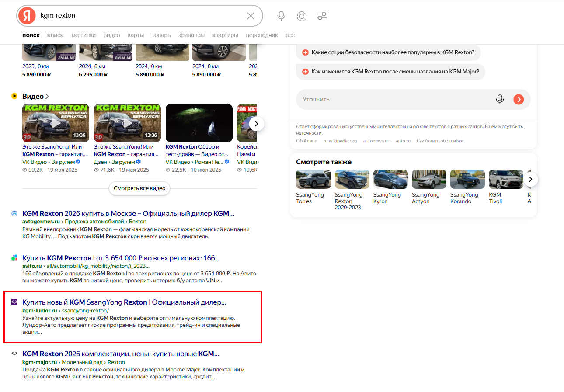Screen dimensions: 564x392
Task: Show all services via все tab
Action: (x=290, y=35)
